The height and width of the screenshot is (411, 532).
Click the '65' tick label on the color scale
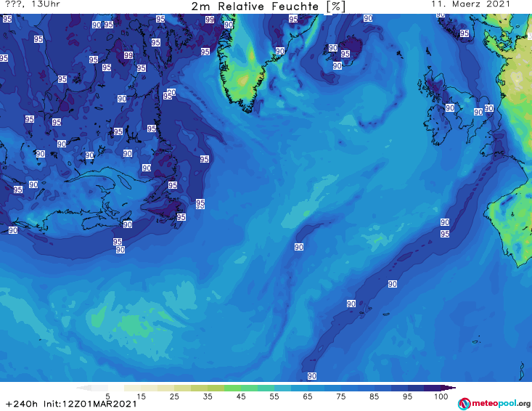point(308,396)
